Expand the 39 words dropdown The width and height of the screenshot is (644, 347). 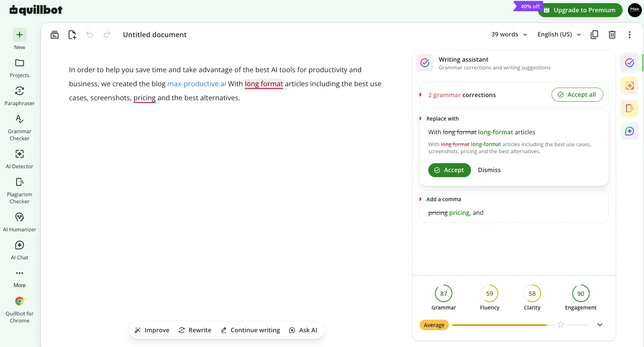pos(509,34)
